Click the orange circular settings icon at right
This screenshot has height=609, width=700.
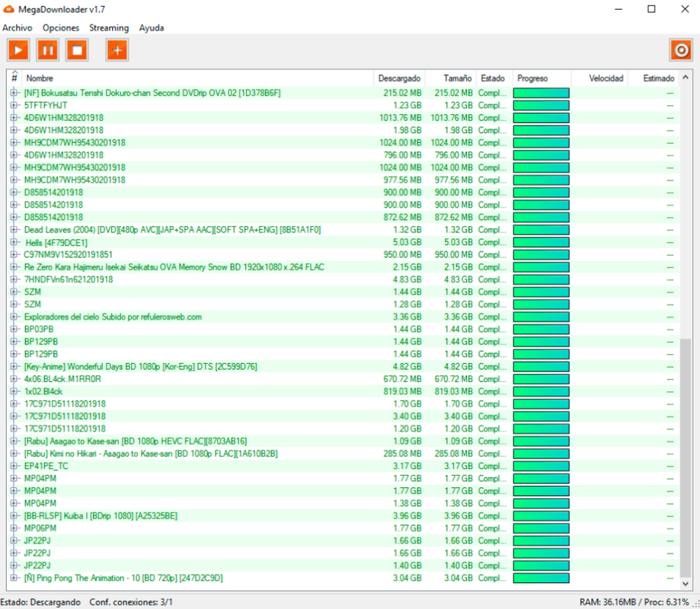pos(681,50)
